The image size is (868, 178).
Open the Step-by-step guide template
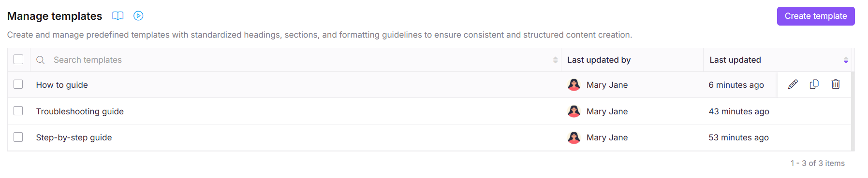(x=74, y=137)
